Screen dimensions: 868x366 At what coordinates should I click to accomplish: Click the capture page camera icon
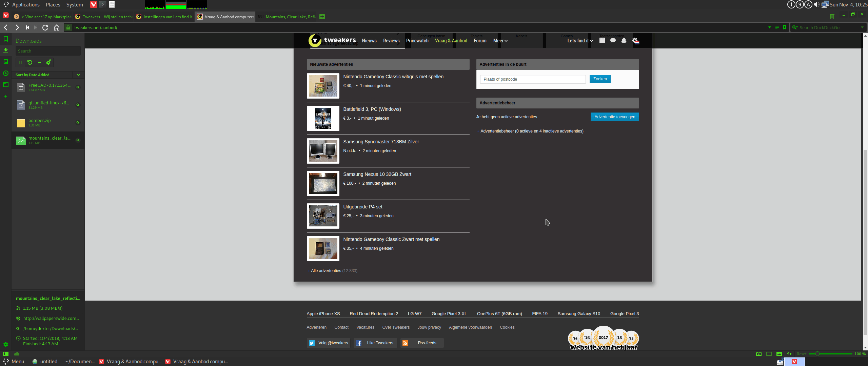759,354
